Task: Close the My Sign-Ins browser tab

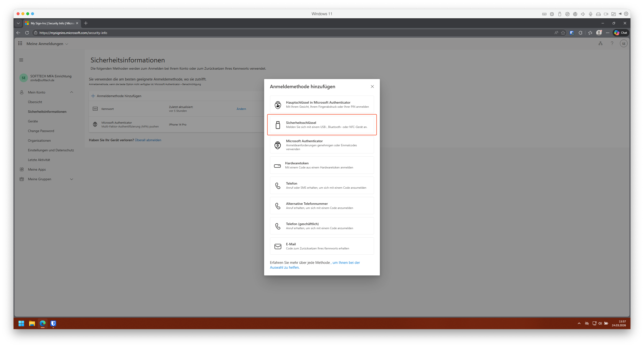Action: point(77,23)
